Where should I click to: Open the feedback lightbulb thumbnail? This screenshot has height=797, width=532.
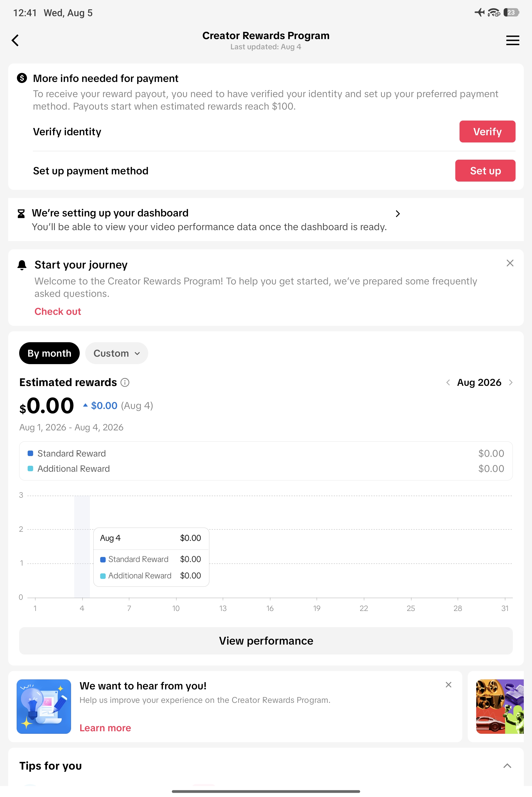tap(44, 706)
